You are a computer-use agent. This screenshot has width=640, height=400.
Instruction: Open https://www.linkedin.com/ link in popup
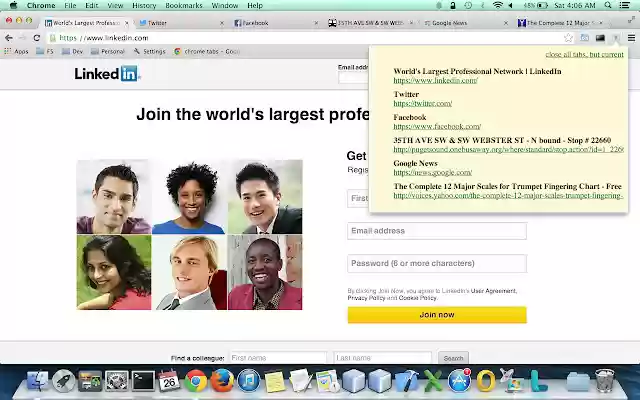(435, 80)
